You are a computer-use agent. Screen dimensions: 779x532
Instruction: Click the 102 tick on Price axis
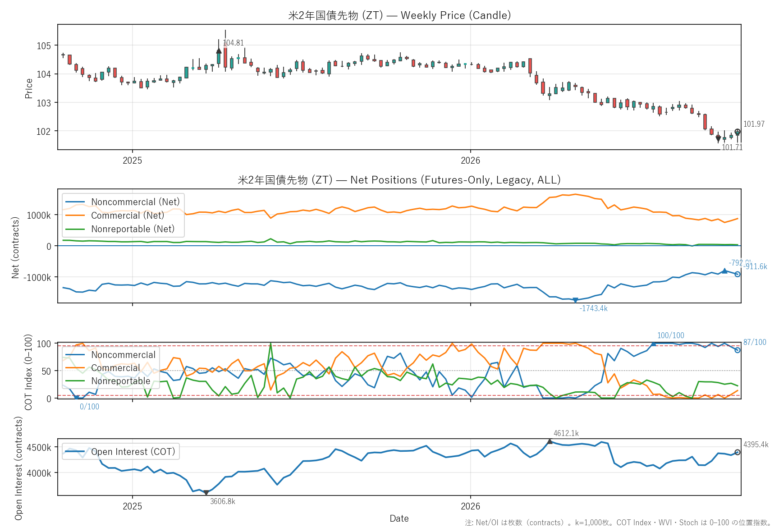click(x=44, y=132)
